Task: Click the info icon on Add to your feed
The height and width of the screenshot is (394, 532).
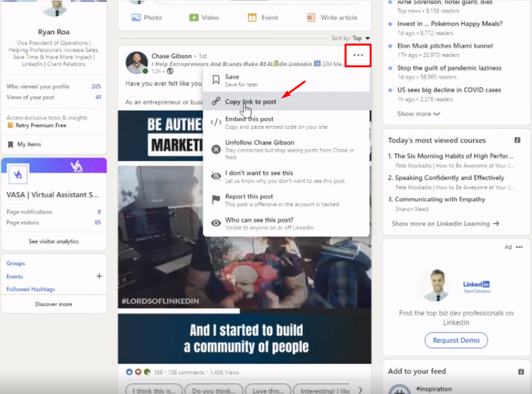Action: coord(521,372)
